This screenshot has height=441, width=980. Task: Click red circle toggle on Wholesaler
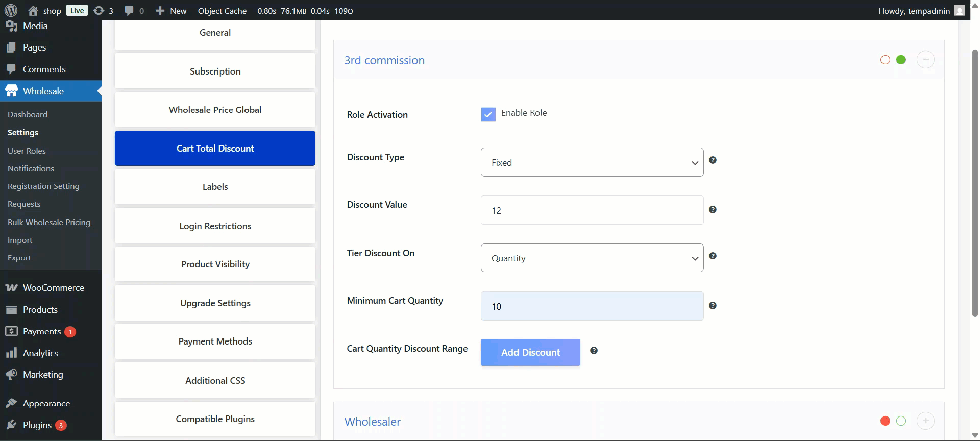click(x=886, y=421)
